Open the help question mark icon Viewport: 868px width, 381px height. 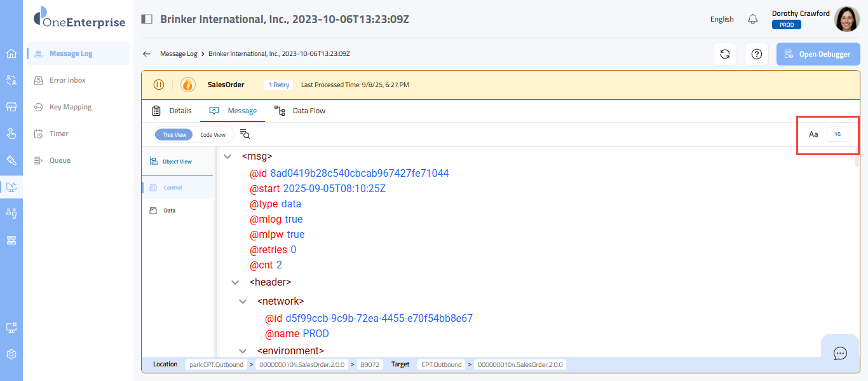(x=756, y=54)
